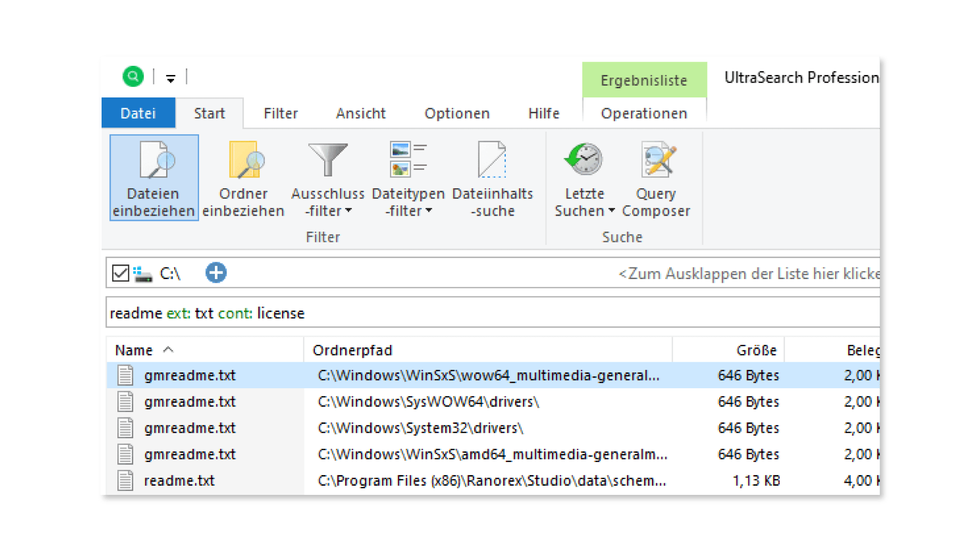Activate Dateiinhaltssuche
980x551 pixels.
(x=493, y=178)
